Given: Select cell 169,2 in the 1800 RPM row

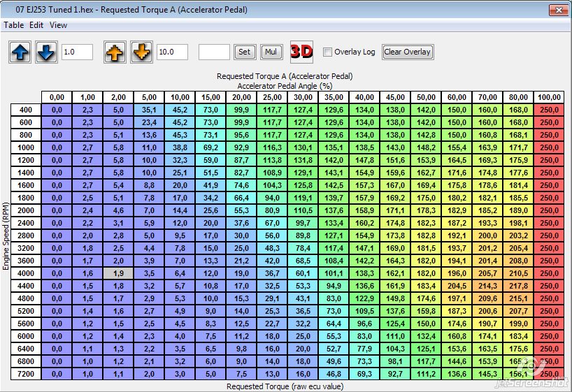Looking at the screenshot, I should (x=395, y=198).
